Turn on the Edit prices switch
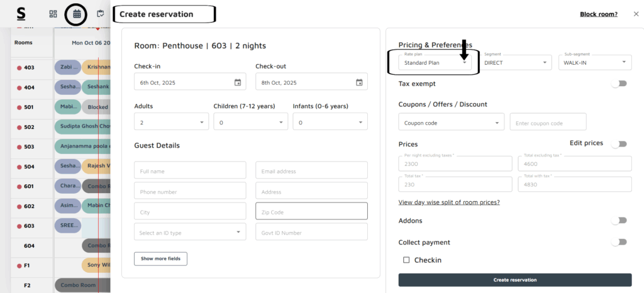Screen dimensions: 644x293 619,144
